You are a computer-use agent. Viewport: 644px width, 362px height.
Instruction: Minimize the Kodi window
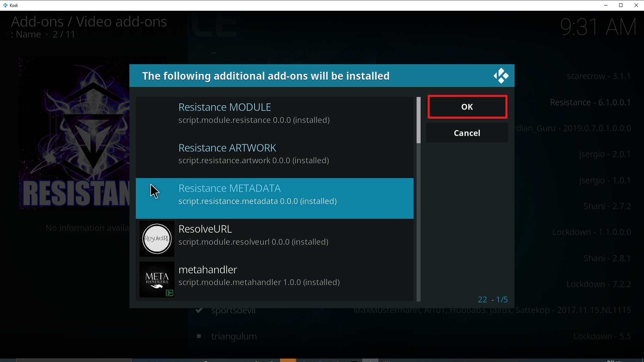(606, 5)
